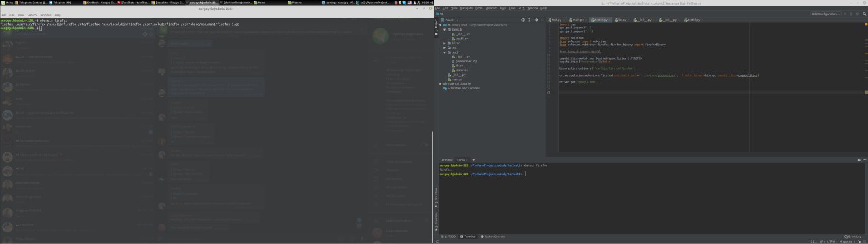Click the collapse all icon in the Project panel

(528, 20)
